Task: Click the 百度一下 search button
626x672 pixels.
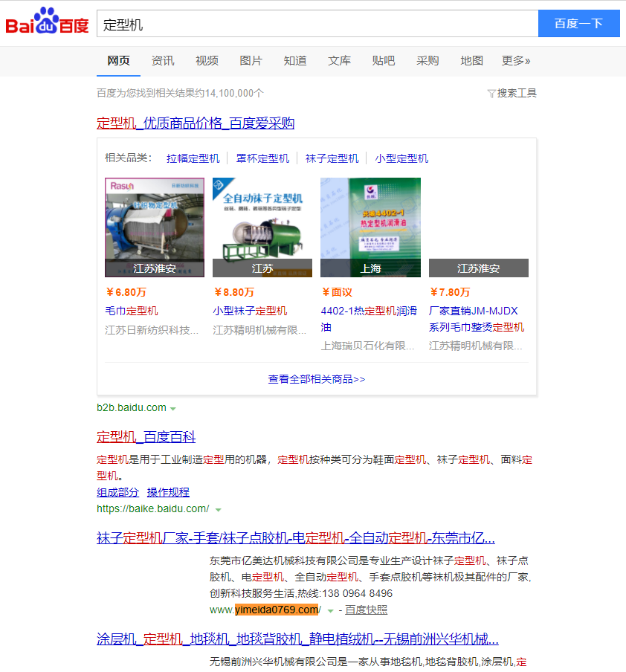Action: pyautogui.click(x=579, y=24)
